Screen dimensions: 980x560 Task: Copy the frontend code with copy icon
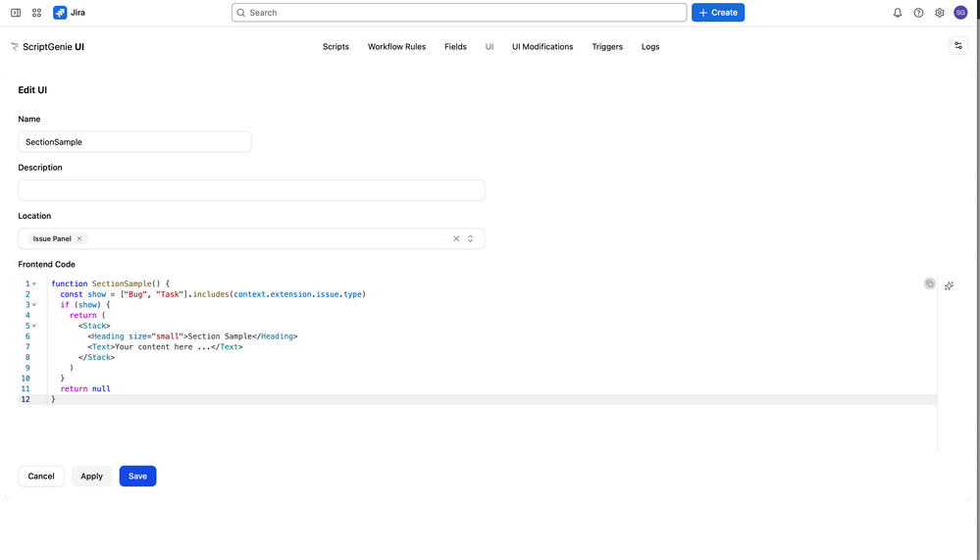(929, 283)
